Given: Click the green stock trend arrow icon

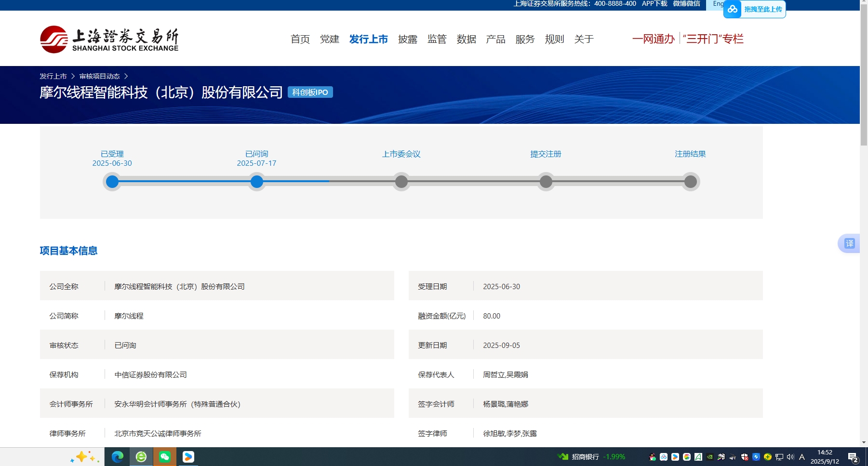Looking at the screenshot, I should pyautogui.click(x=563, y=456).
